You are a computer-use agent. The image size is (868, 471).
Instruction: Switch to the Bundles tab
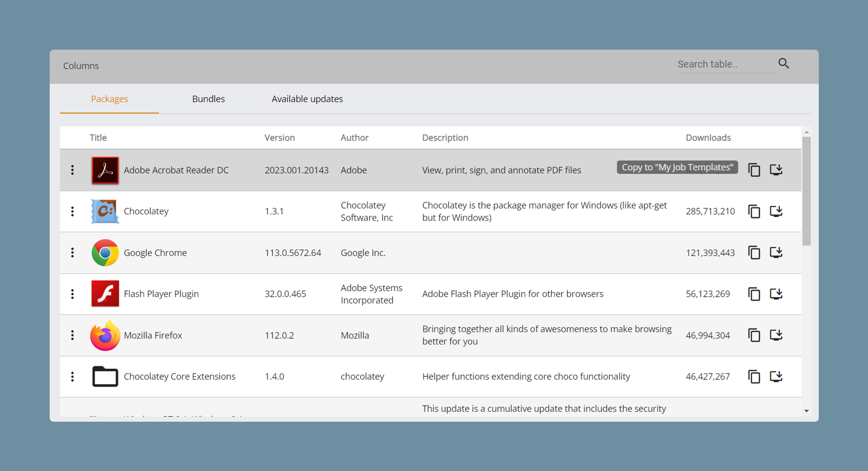click(208, 99)
